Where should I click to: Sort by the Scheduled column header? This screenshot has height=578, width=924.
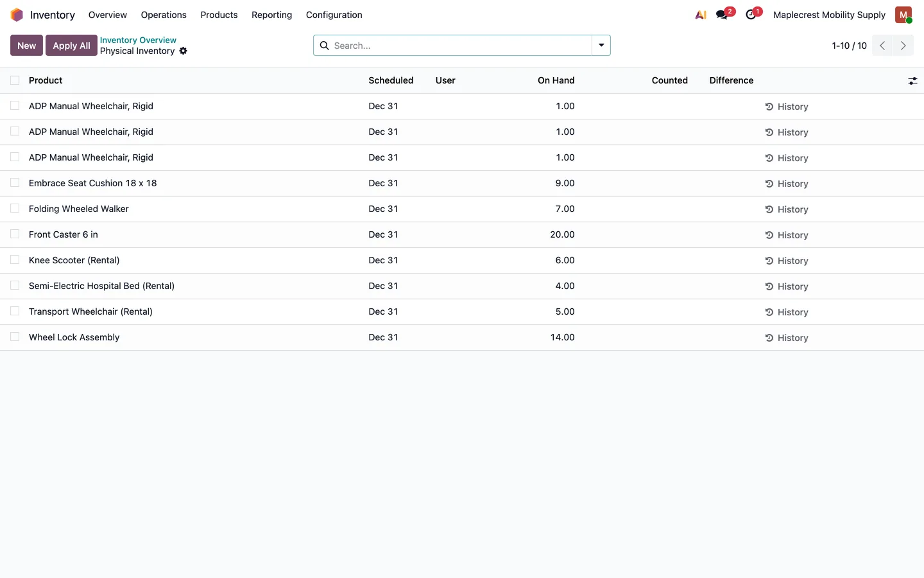(391, 80)
